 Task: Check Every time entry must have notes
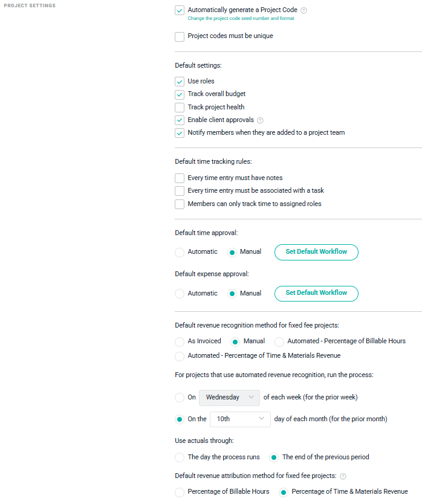[x=180, y=178]
